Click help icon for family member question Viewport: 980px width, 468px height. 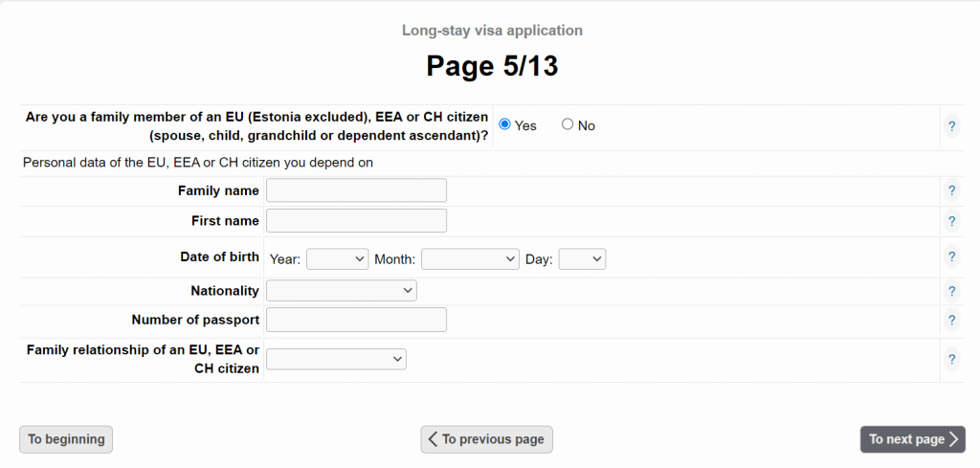click(x=951, y=126)
